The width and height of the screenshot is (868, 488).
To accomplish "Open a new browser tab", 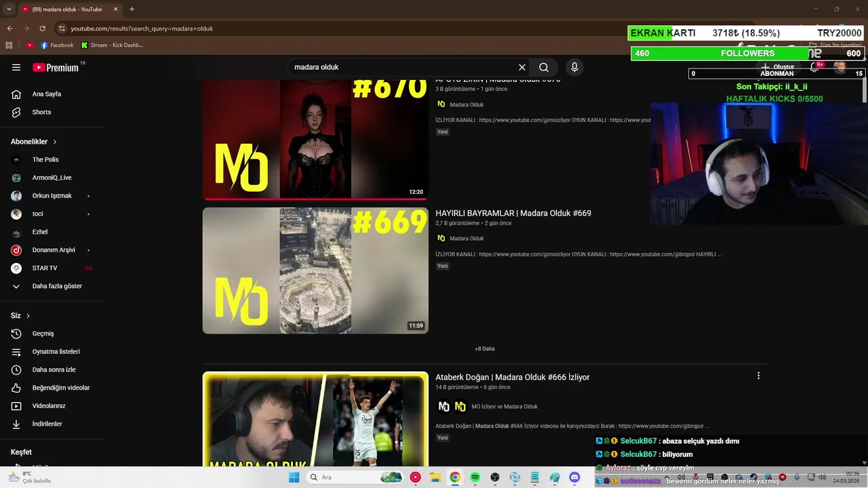I will pyautogui.click(x=132, y=9).
